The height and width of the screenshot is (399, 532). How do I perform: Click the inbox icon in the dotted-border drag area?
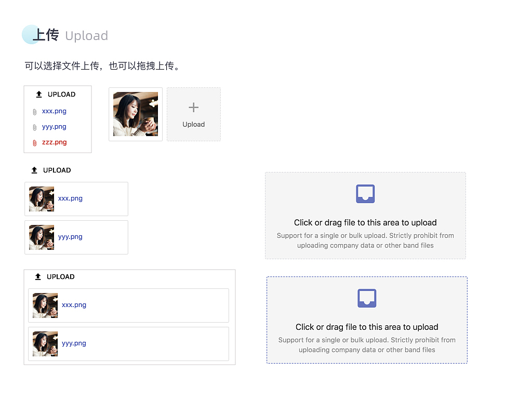[x=367, y=298]
